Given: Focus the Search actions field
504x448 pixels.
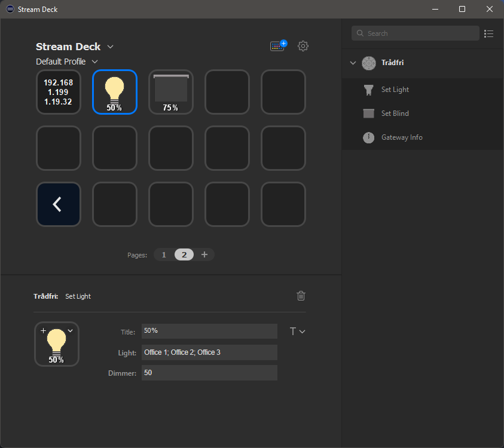Looking at the screenshot, I should 416,33.
